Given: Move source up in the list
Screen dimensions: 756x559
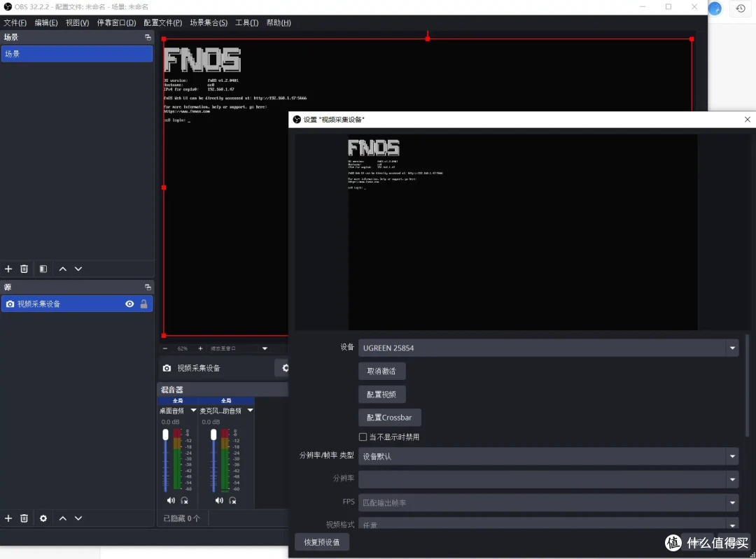Looking at the screenshot, I should pyautogui.click(x=63, y=518).
